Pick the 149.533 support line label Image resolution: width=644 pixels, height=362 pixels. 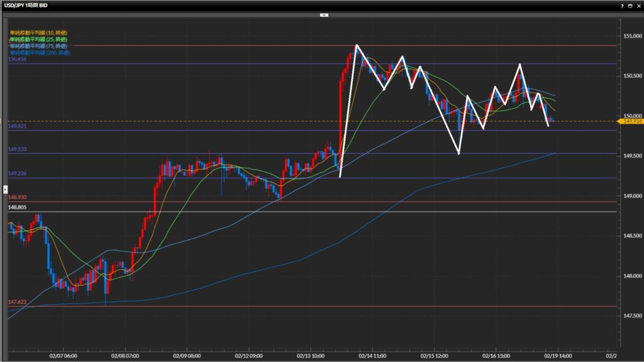(x=16, y=150)
